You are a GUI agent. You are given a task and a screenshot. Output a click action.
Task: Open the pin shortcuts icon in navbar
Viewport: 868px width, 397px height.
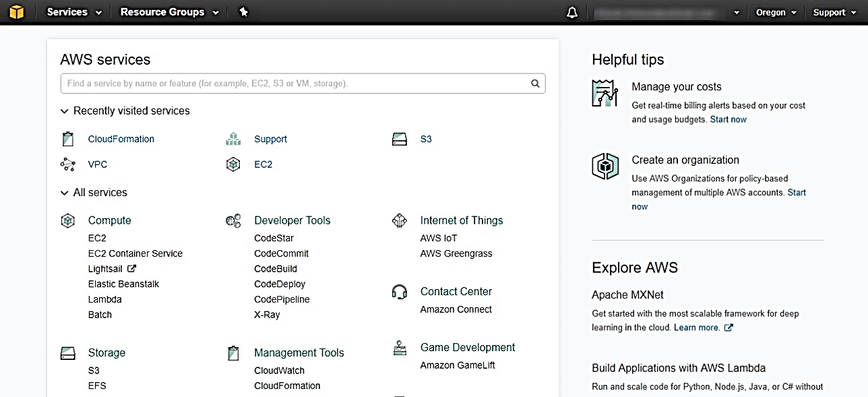(244, 12)
